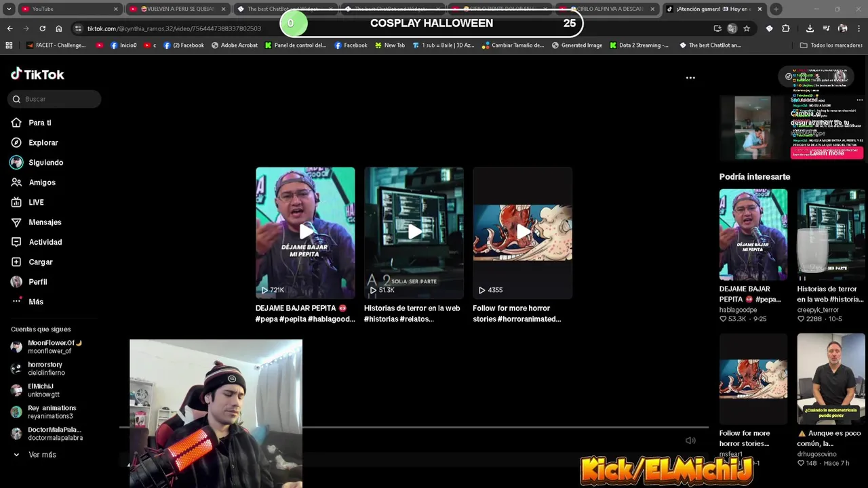Open the TikTok logo home link
Image resolution: width=868 pixels, height=488 pixels.
point(37,74)
